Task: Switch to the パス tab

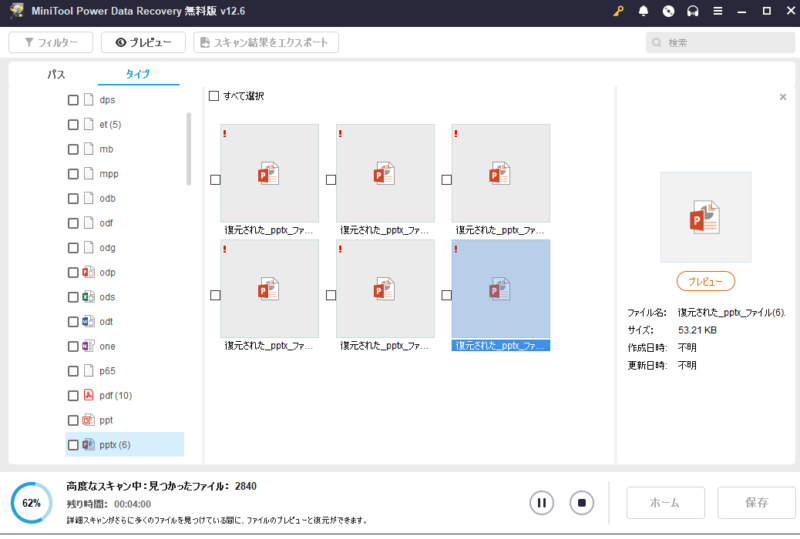Action: click(56, 75)
